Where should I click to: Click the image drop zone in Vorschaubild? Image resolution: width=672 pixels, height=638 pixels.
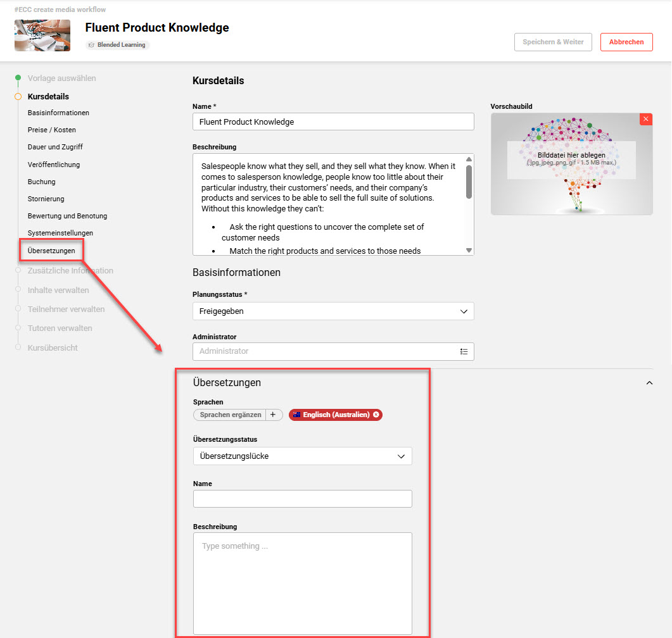pos(571,159)
